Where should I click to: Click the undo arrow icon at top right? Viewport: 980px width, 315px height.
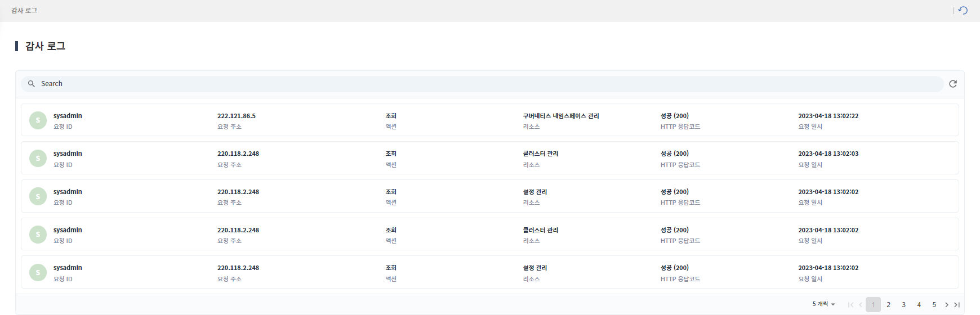pyautogui.click(x=963, y=11)
